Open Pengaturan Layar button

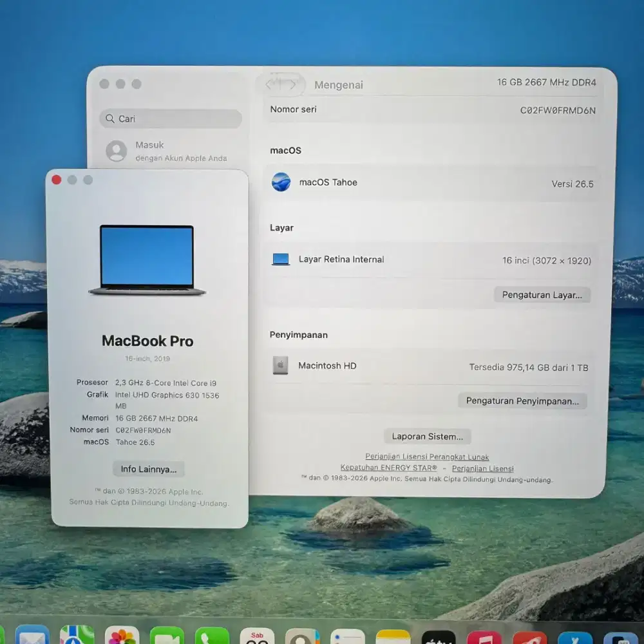click(542, 295)
